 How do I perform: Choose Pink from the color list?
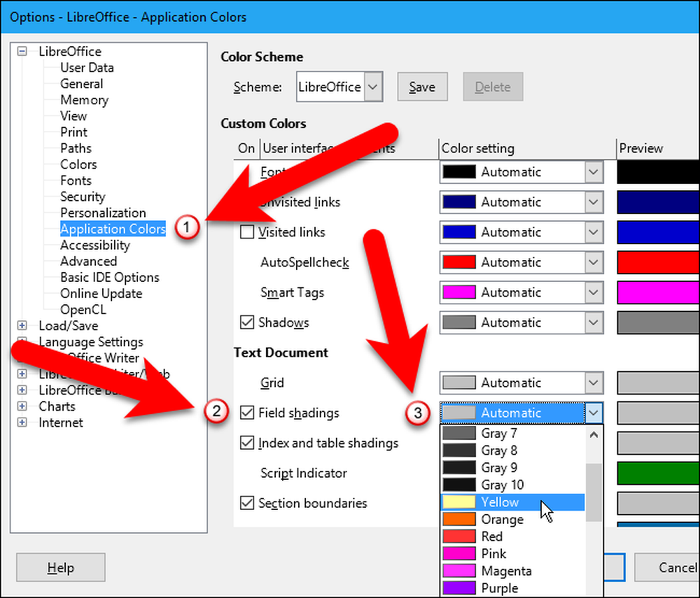(x=513, y=554)
